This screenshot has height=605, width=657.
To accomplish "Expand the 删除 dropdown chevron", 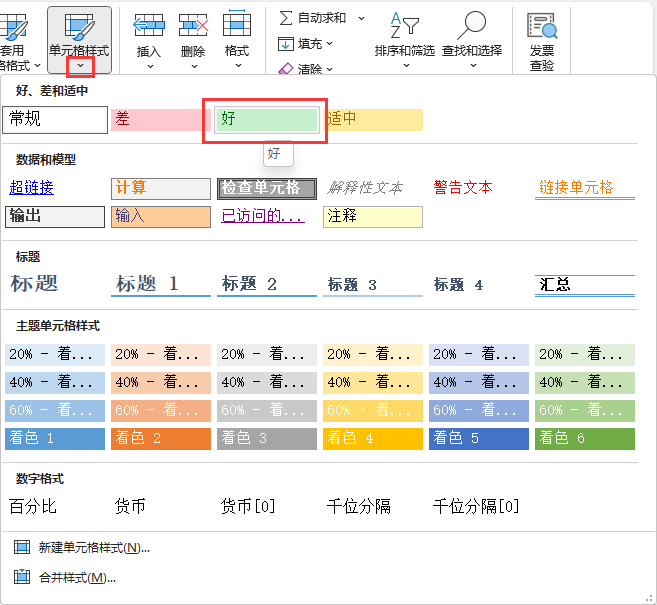I will pos(194,66).
